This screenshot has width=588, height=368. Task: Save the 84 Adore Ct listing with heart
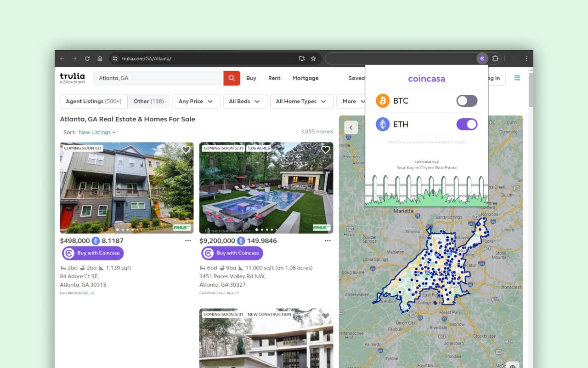[x=186, y=150]
